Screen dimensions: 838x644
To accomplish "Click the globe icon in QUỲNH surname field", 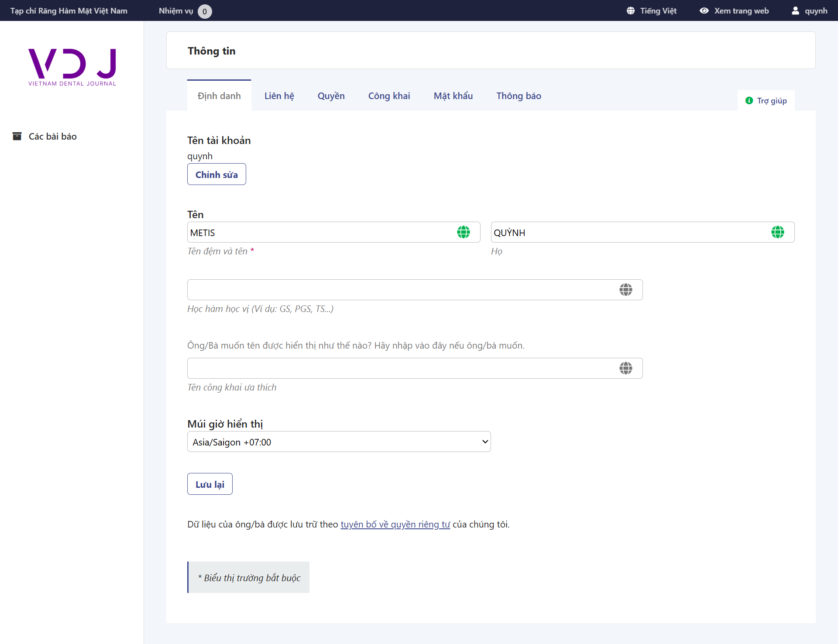I will [778, 232].
